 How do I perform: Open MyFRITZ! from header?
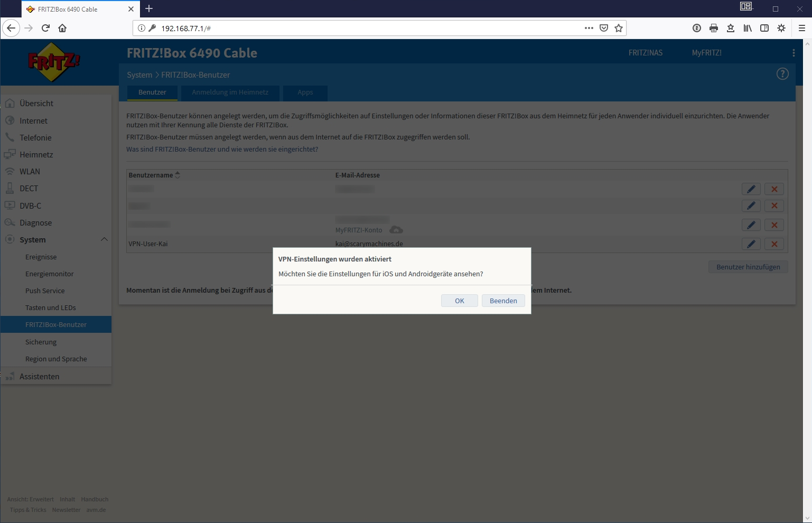pos(706,53)
